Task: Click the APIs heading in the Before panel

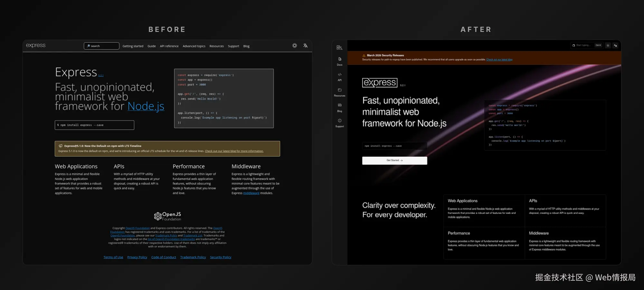Action: point(119,166)
